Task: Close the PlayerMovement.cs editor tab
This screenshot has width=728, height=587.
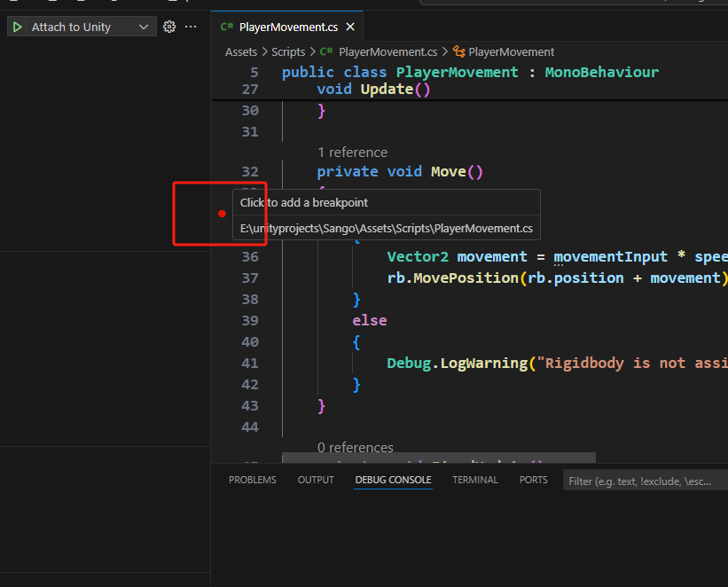Action: click(x=351, y=27)
